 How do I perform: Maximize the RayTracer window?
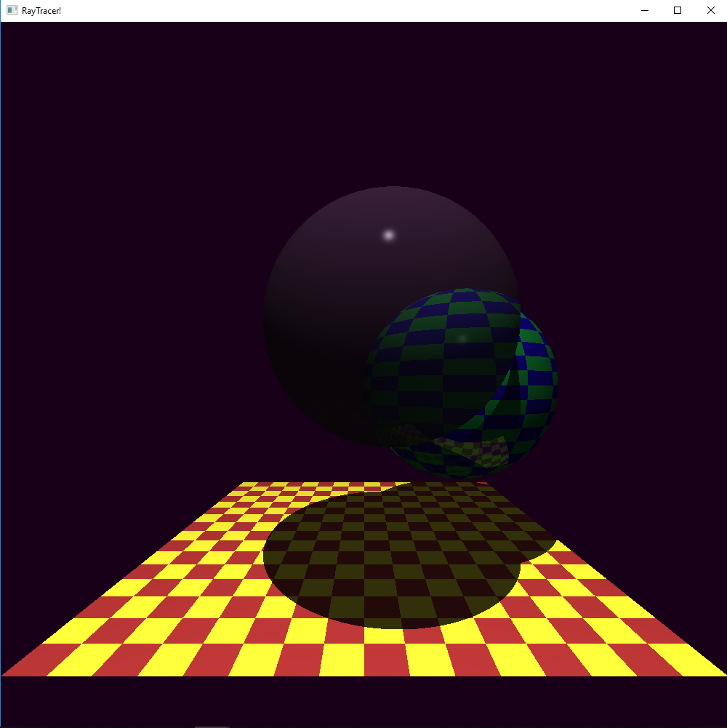[x=678, y=10]
